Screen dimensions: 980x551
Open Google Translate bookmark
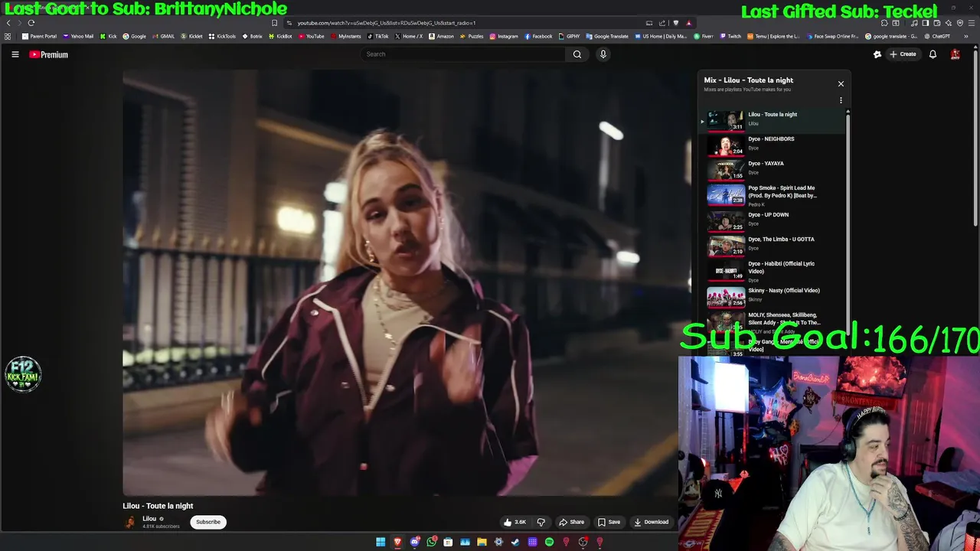(607, 36)
